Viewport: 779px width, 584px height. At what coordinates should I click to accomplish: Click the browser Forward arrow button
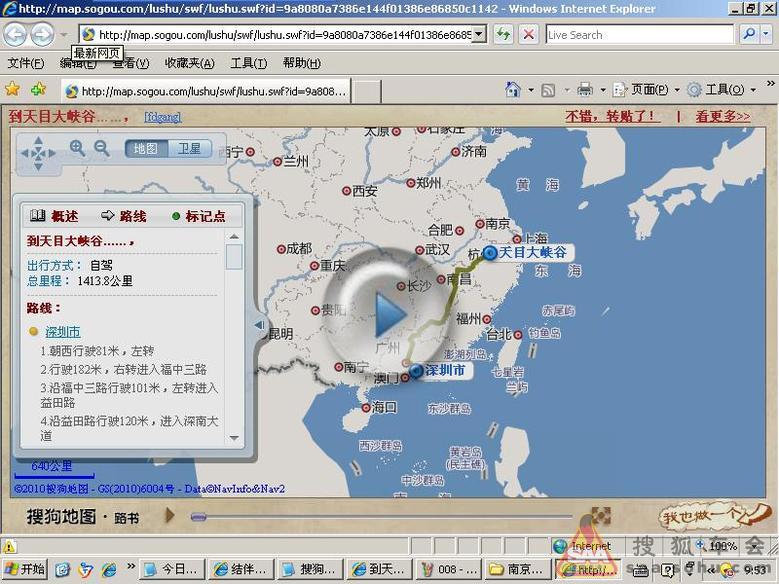(x=42, y=34)
